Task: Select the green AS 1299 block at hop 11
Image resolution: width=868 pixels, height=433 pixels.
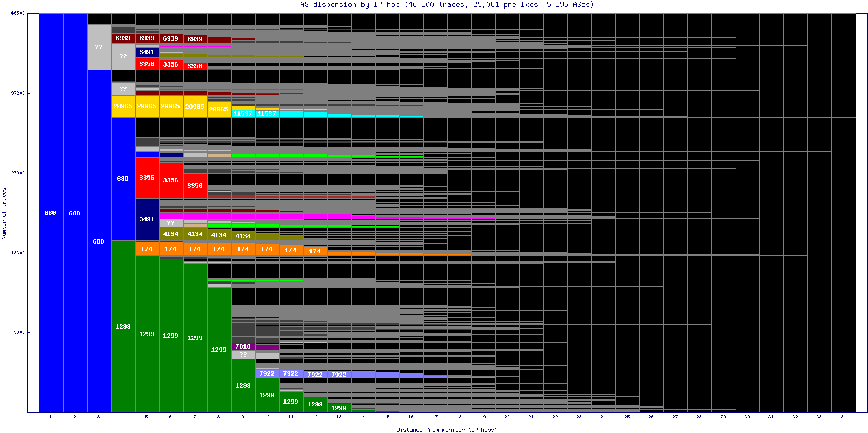Action: [x=291, y=402]
